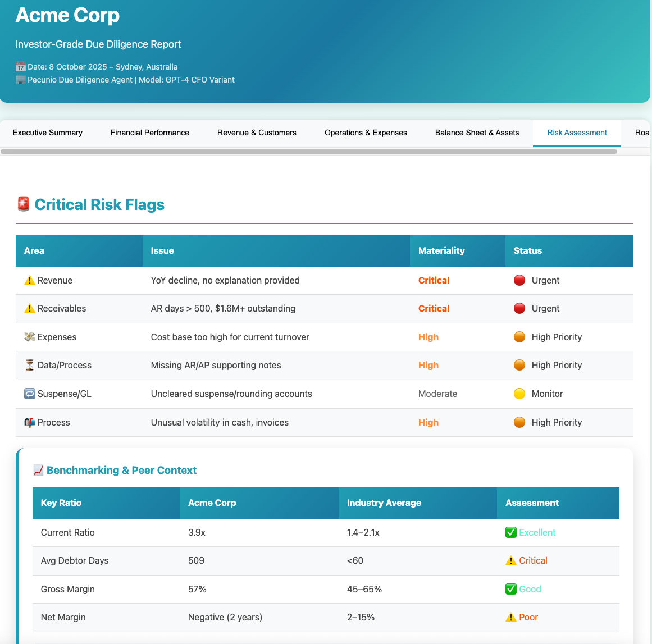Viewport: 652px width, 644px height.
Task: Click the hourglass icon beside Data/Process
Action: click(30, 366)
